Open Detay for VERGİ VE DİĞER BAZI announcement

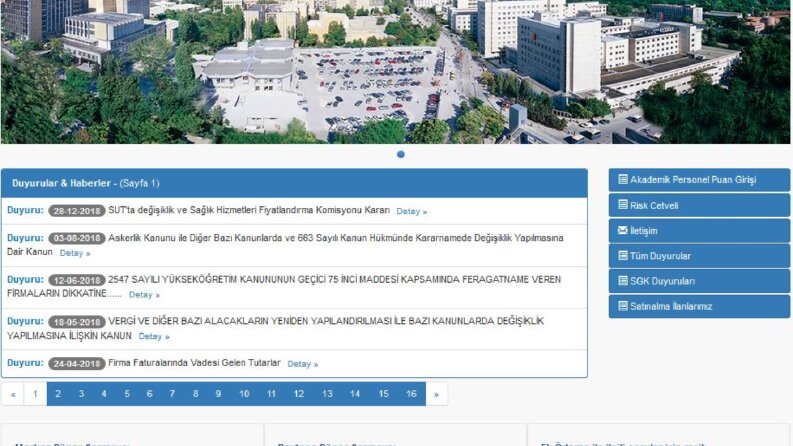tap(154, 336)
